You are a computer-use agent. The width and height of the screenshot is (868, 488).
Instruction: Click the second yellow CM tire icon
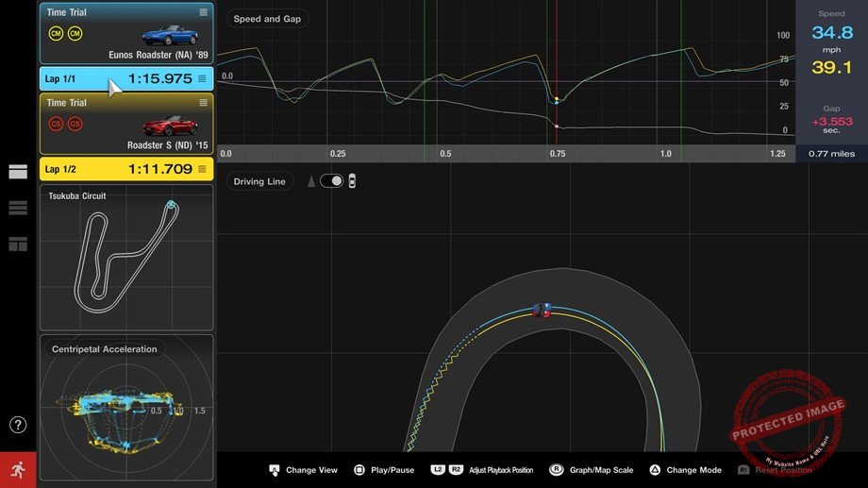click(x=75, y=34)
